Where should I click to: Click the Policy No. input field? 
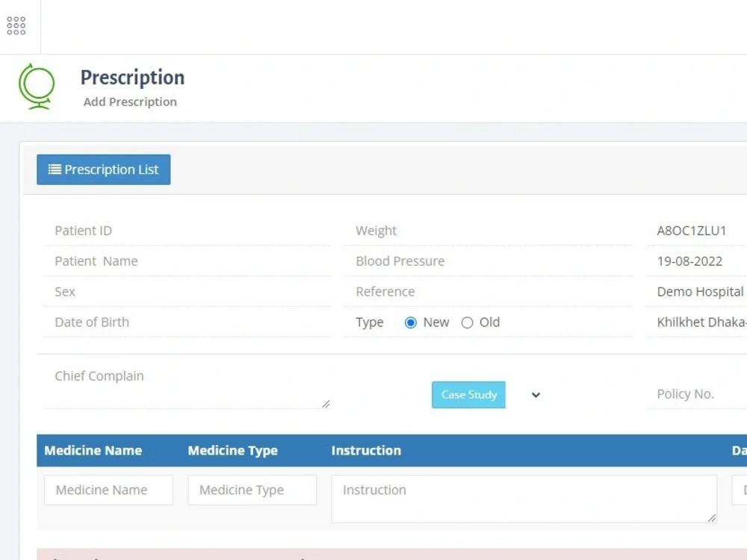pyautogui.click(x=695, y=393)
